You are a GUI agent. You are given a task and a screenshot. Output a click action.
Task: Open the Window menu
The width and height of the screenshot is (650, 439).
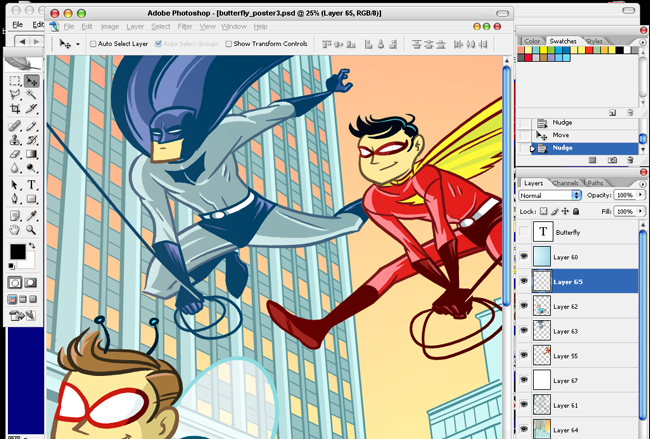point(234,27)
